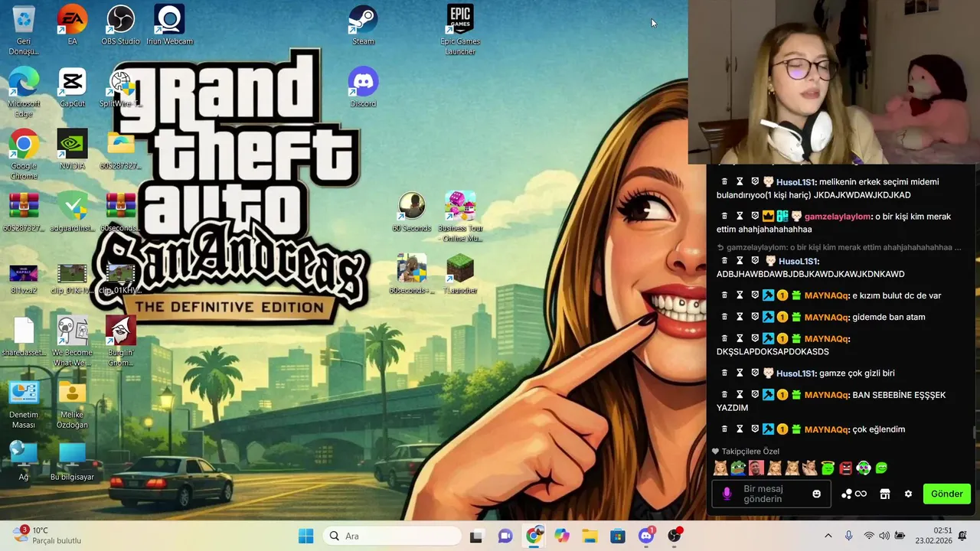Screen dimensions: 980x551
Task: Open the Ağ network icon
Action: (24, 461)
